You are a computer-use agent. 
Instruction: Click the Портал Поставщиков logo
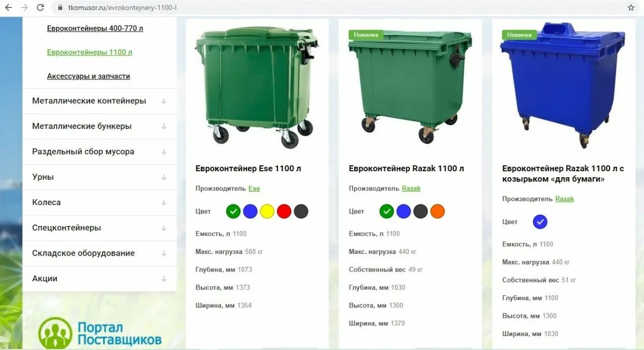[100, 333]
